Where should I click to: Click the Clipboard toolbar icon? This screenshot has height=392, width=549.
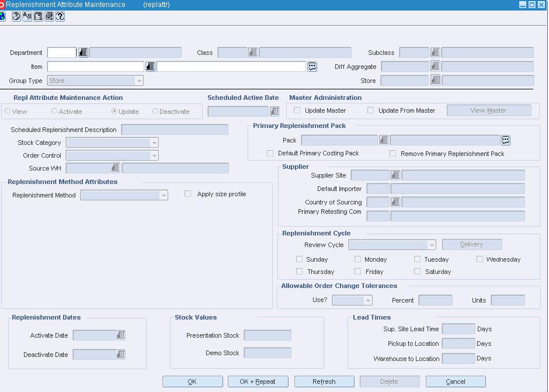point(37,16)
